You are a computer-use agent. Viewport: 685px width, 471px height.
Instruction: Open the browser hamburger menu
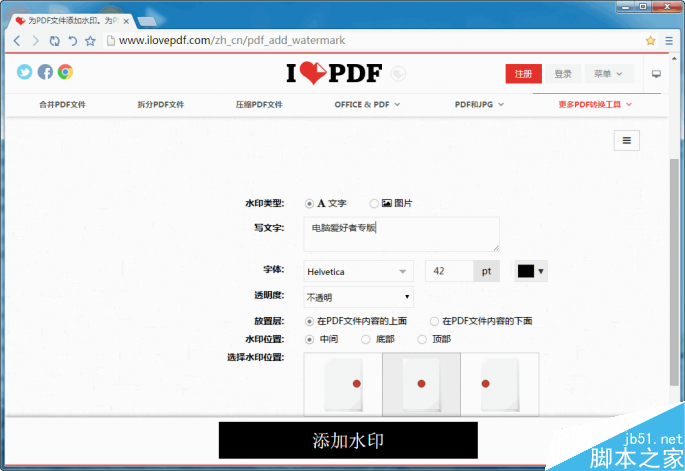pos(669,41)
